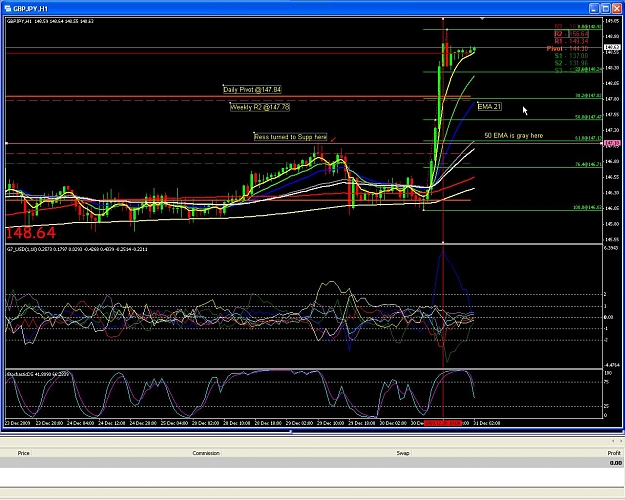Click the current price tag on price axis
This screenshot has width=625, height=500.
(x=612, y=47)
